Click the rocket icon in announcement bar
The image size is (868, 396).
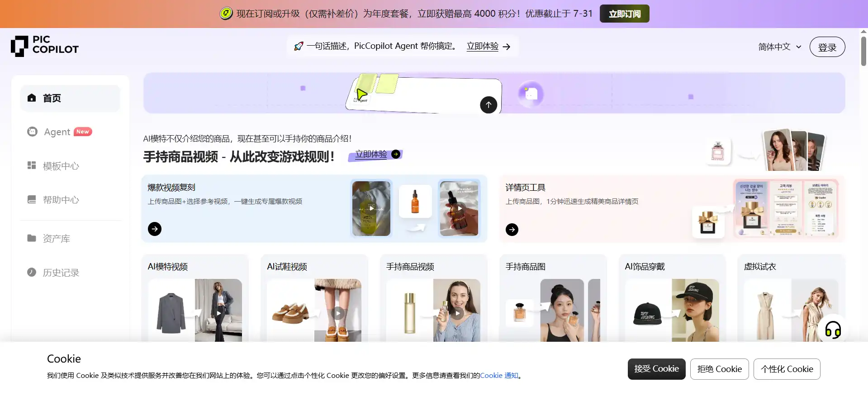299,46
